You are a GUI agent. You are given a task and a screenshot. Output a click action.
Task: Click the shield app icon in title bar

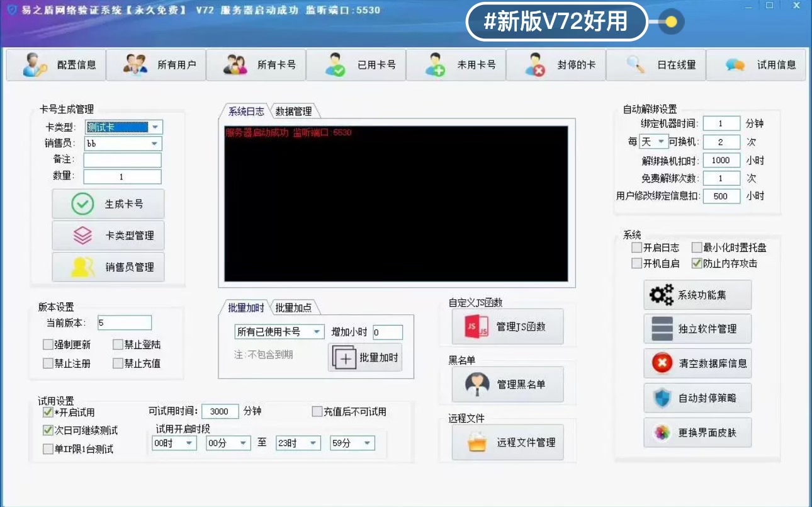11,9
